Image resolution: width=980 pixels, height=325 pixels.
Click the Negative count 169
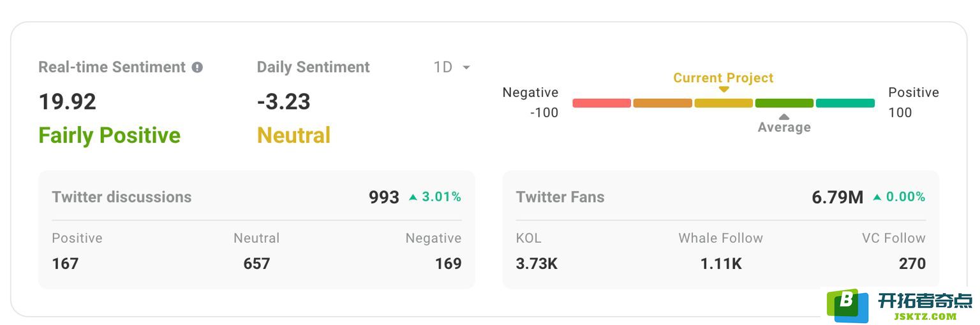coord(448,264)
